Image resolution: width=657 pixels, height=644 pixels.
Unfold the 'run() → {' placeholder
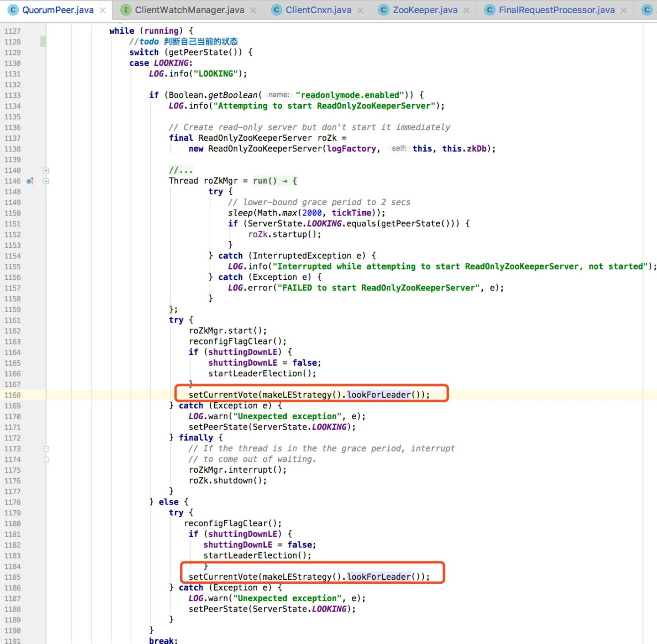[275, 181]
